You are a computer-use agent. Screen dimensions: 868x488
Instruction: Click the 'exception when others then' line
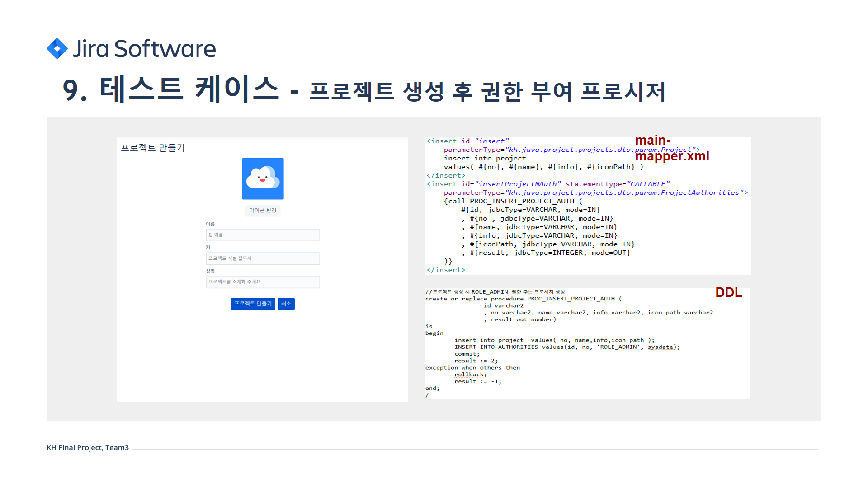point(472,368)
